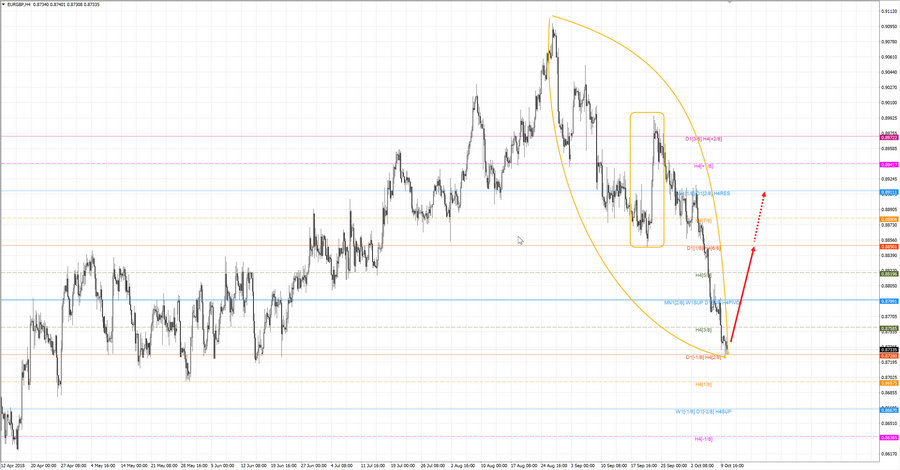Click the 0.90100 price scale value
The width and height of the screenshot is (900, 470).
[889, 103]
